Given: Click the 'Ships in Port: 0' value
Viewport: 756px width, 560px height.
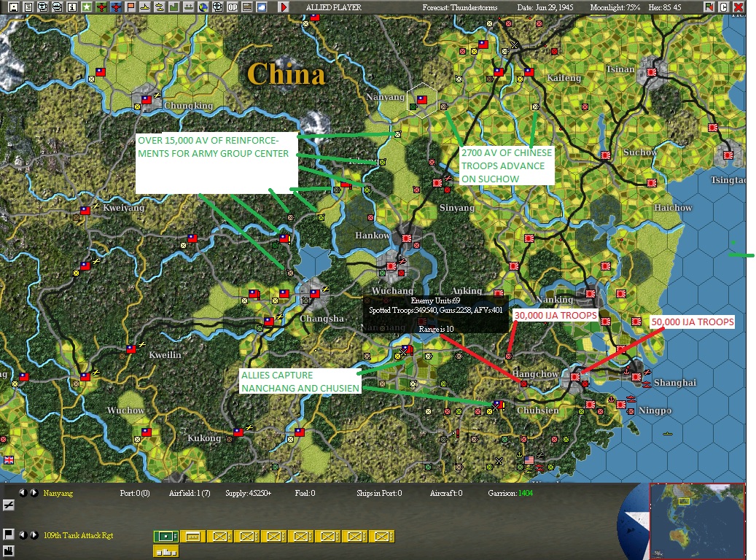Looking at the screenshot, I should (x=379, y=493).
